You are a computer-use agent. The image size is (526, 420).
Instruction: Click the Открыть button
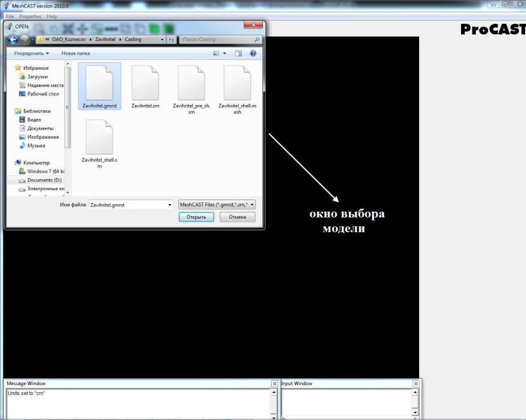click(x=196, y=217)
